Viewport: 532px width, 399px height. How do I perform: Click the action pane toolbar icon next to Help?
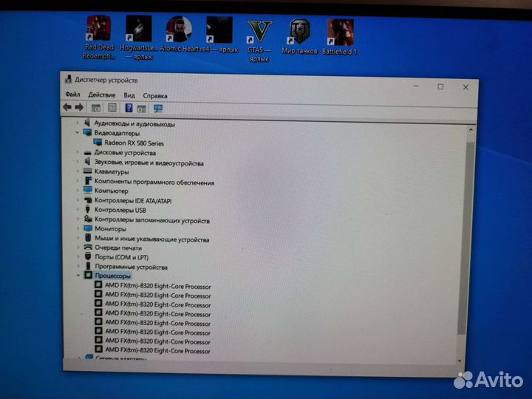[141, 109]
